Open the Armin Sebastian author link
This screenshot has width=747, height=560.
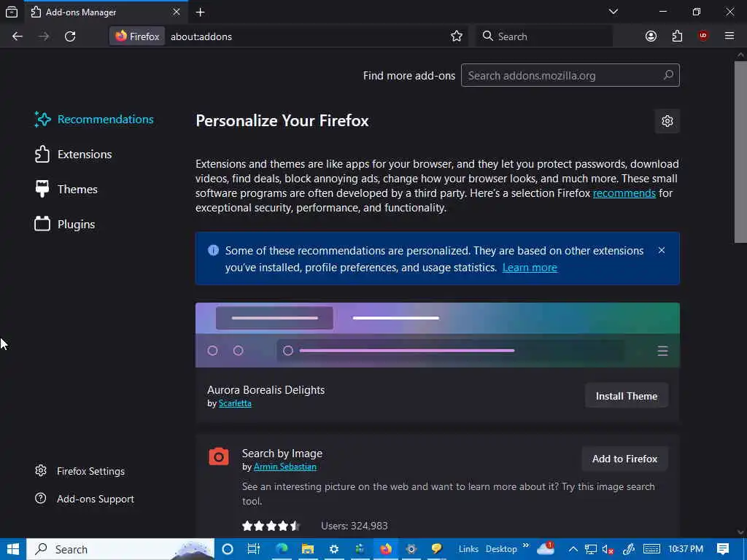pos(285,467)
